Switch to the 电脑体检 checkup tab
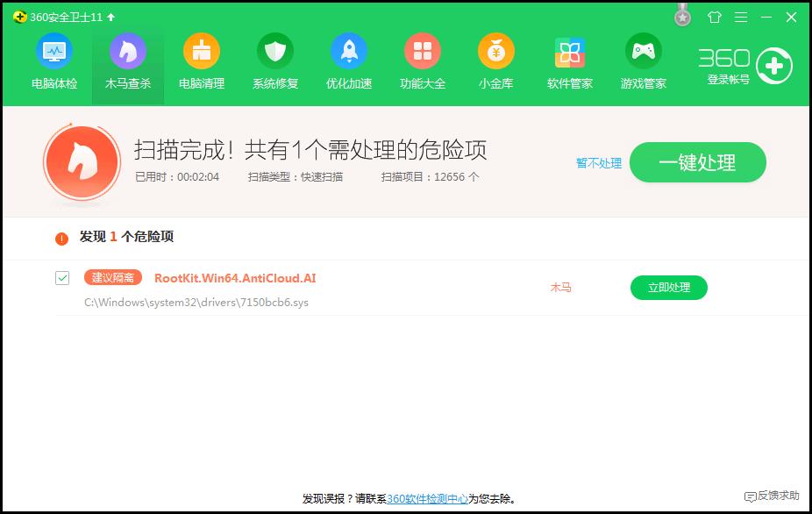The image size is (812, 514). click(x=54, y=60)
